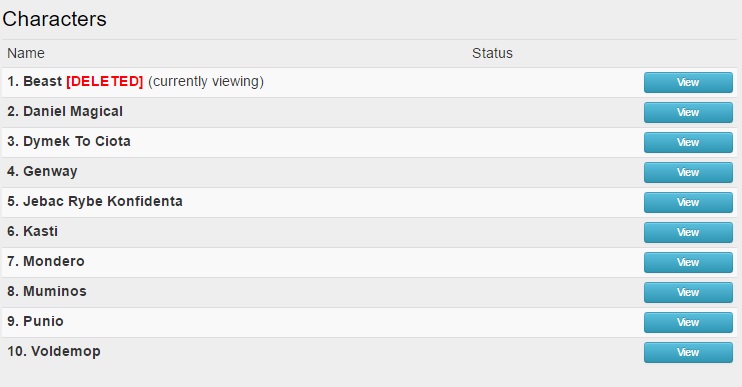Click the Dymek To Ciota name
This screenshot has height=387, width=742.
pyautogui.click(x=77, y=141)
